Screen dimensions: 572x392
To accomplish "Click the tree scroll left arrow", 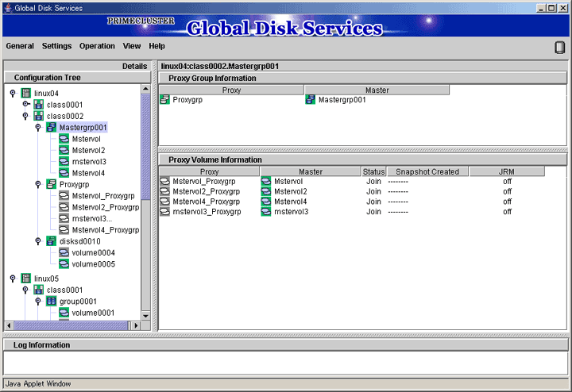I will pyautogui.click(x=9, y=325).
